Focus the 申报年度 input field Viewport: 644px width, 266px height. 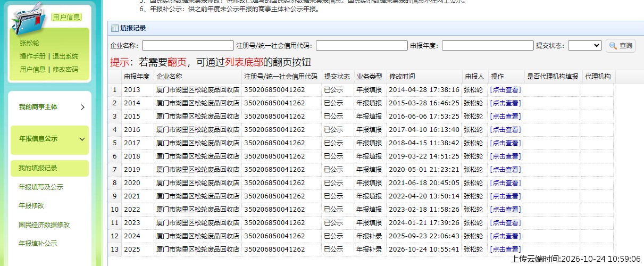point(488,46)
